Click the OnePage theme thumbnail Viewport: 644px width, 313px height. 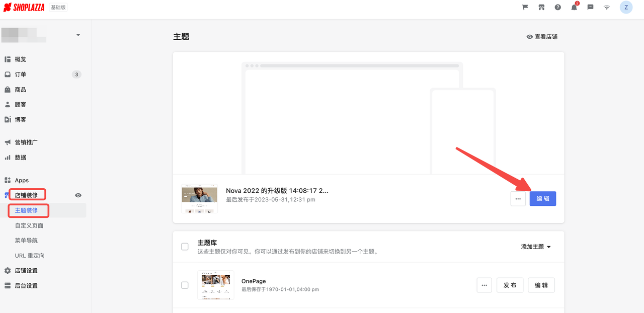pyautogui.click(x=215, y=285)
